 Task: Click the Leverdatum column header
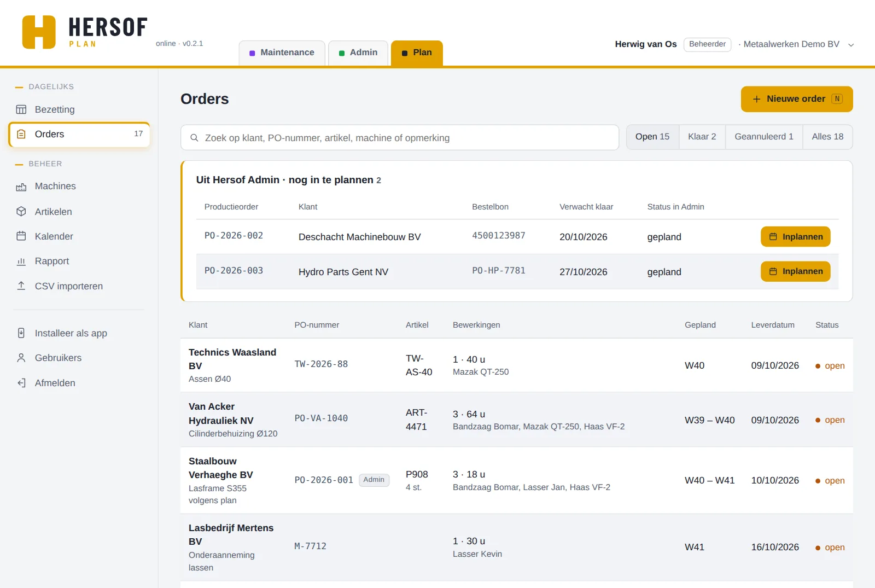[773, 325]
